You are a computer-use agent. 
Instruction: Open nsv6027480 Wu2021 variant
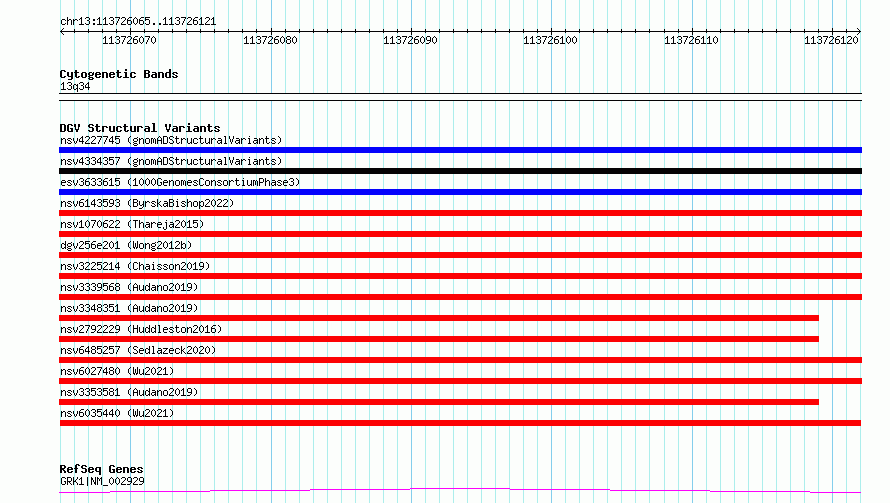coord(117,371)
